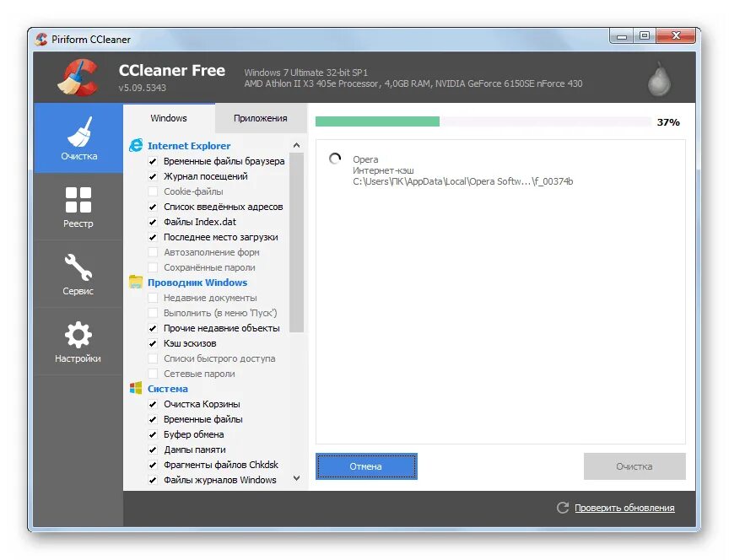Click the AMD Athlon II hardware info line
Viewport: 729px width, 560px height.
click(x=413, y=83)
